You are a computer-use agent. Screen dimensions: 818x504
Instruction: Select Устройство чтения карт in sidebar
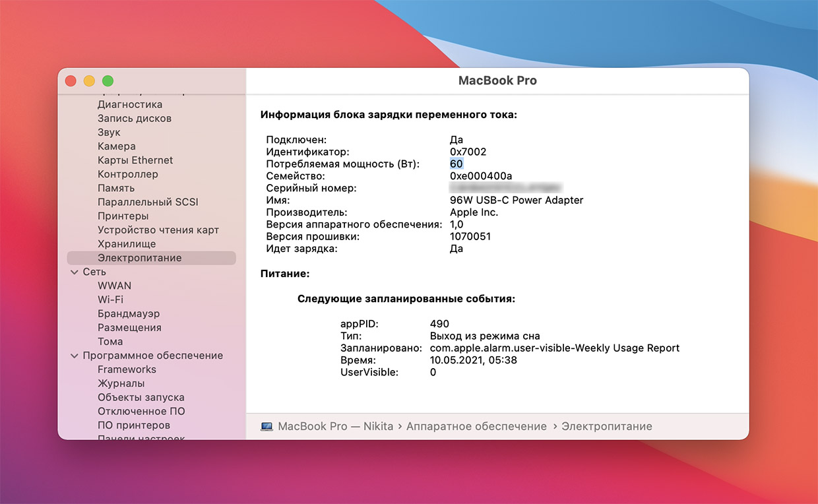pos(158,230)
